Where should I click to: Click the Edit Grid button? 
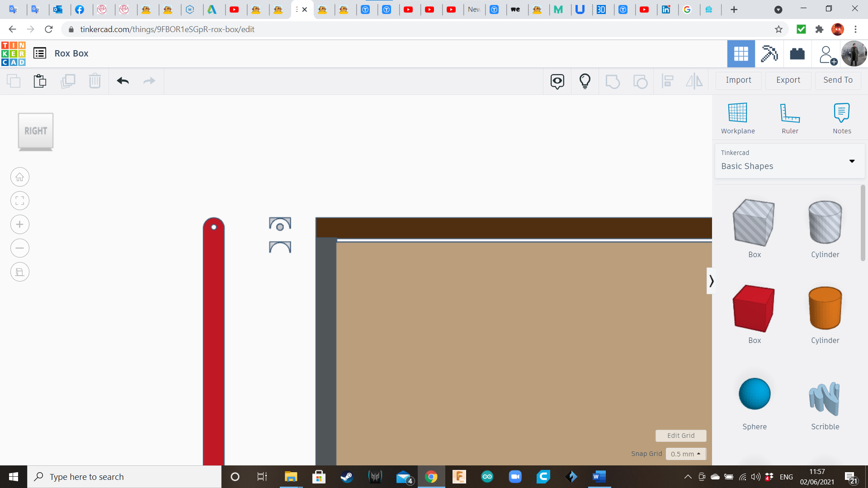[x=680, y=436]
